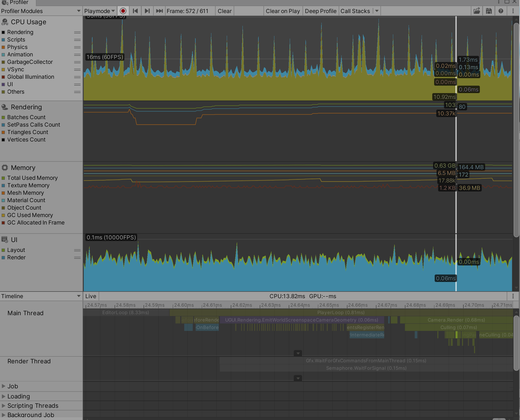Toggle Clear on Play option

pyautogui.click(x=283, y=11)
